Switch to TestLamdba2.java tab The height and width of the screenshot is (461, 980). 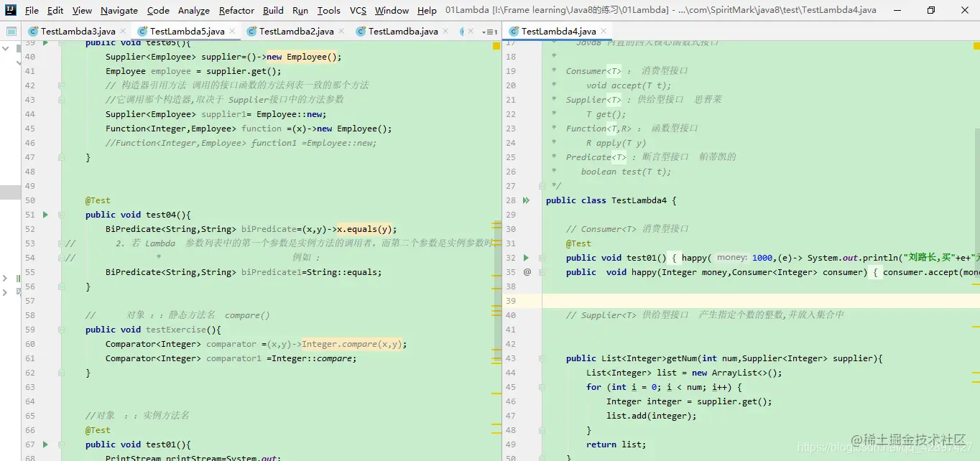click(296, 32)
